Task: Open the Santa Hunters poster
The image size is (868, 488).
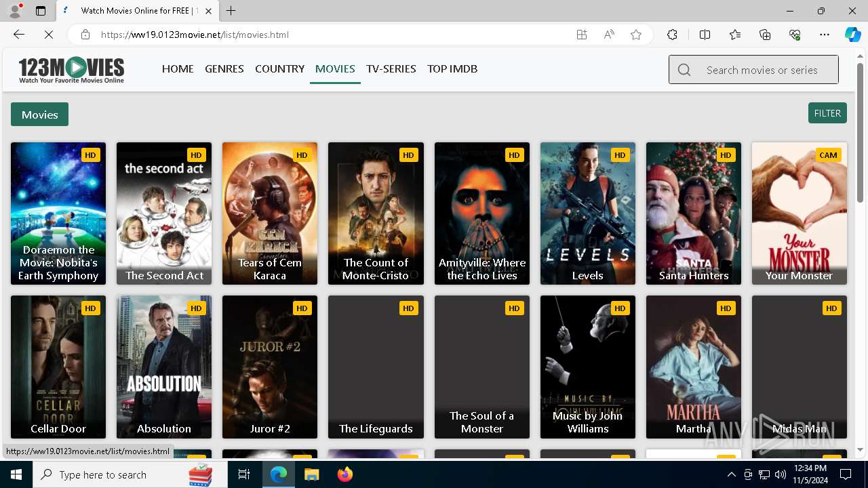Action: [x=694, y=213]
